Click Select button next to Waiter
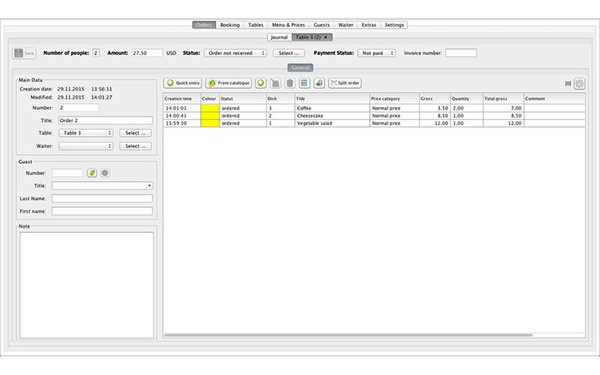 click(x=135, y=146)
